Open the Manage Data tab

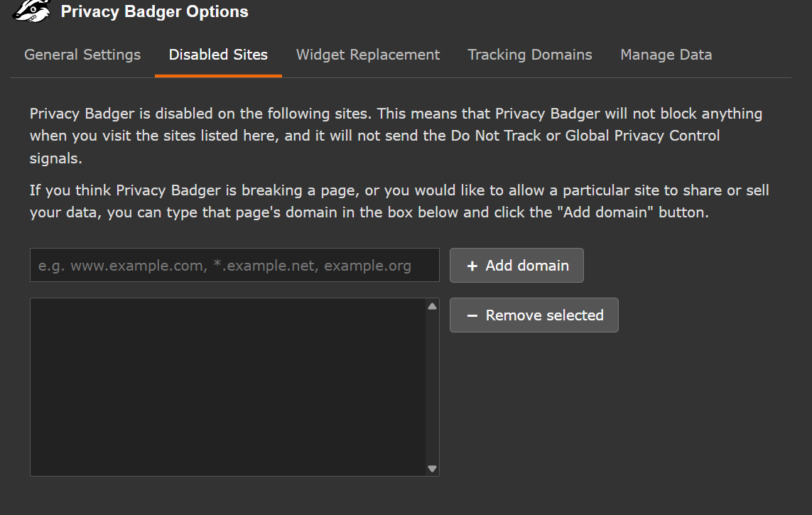click(666, 55)
